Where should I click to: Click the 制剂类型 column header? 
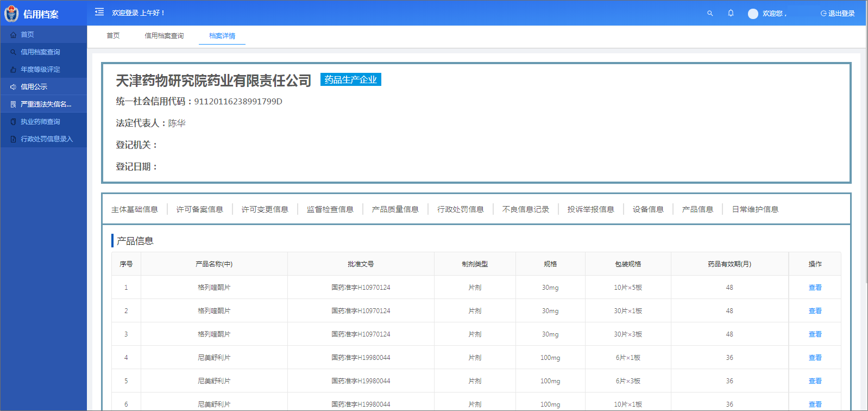pyautogui.click(x=475, y=264)
